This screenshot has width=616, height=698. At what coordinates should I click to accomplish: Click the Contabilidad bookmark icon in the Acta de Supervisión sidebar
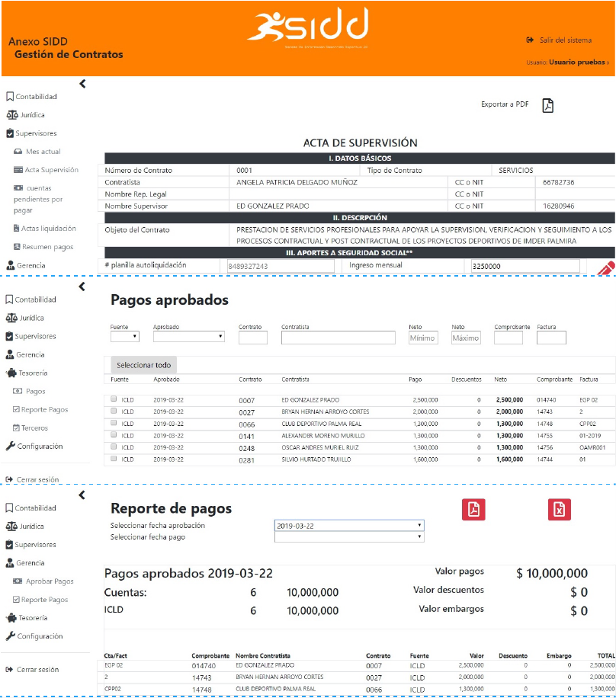(10, 97)
